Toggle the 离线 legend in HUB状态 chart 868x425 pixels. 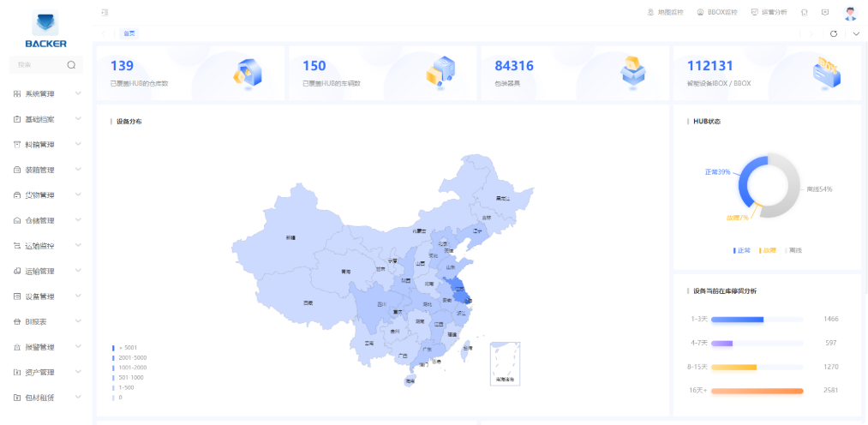(x=793, y=250)
